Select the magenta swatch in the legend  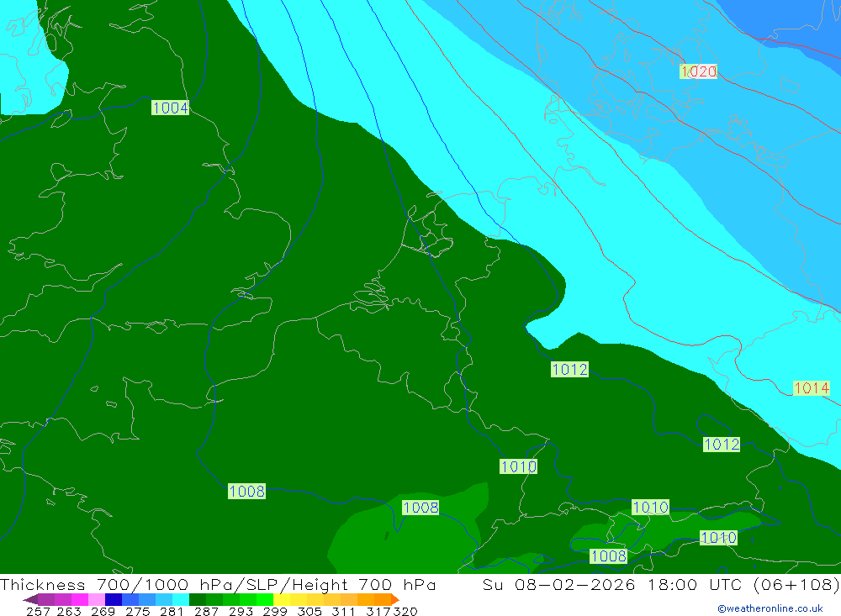[79, 599]
